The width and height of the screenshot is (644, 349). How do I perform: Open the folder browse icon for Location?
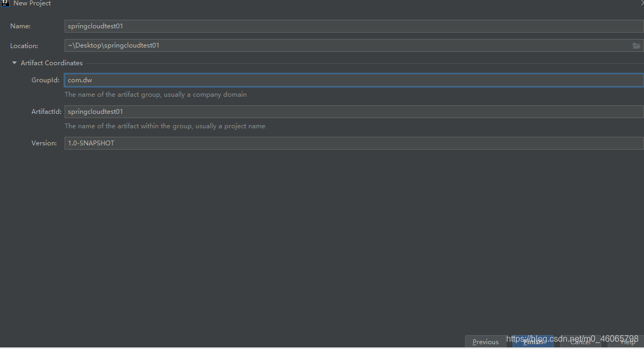coord(637,45)
